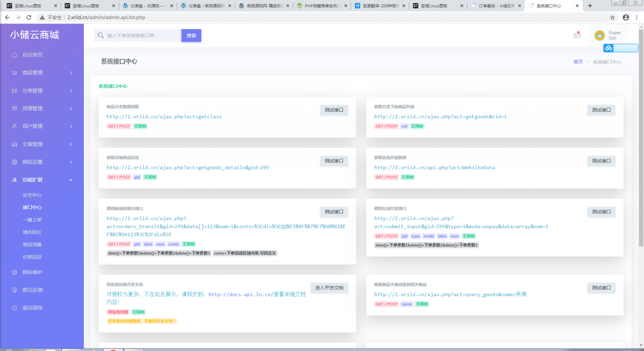The image size is (644, 351).
Task: Click the order search input field
Action: coord(143,36)
